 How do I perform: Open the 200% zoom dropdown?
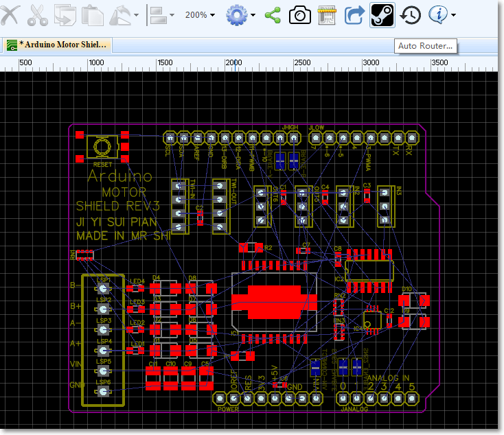tap(200, 15)
